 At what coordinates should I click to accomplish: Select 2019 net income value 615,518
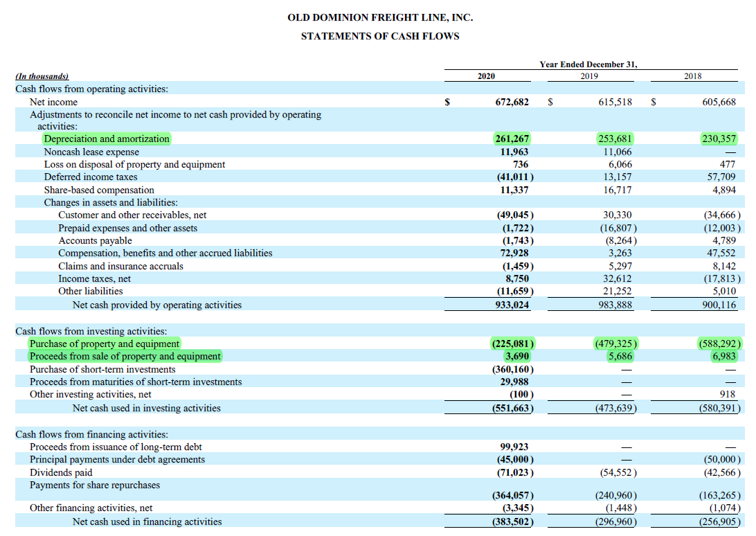615,102
